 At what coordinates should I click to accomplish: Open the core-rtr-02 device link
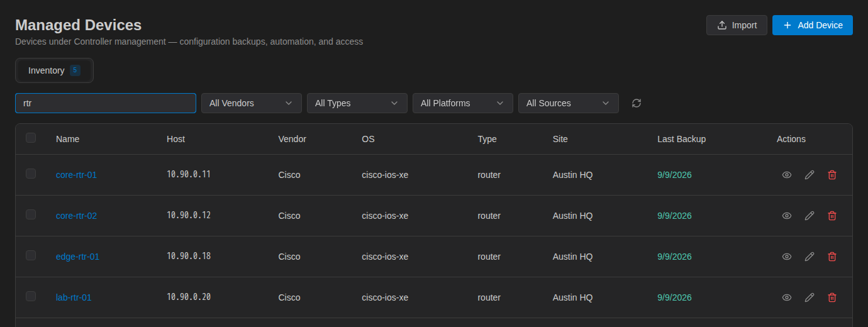(x=76, y=216)
